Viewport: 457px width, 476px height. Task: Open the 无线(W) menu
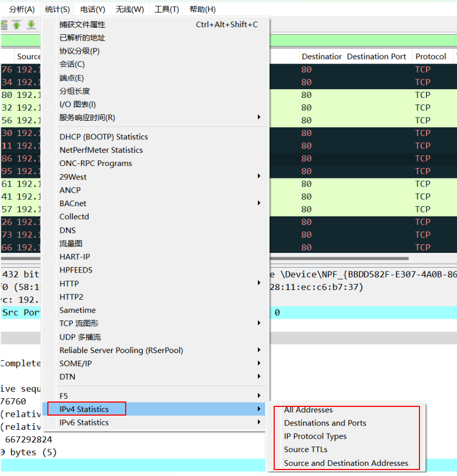[129, 9]
